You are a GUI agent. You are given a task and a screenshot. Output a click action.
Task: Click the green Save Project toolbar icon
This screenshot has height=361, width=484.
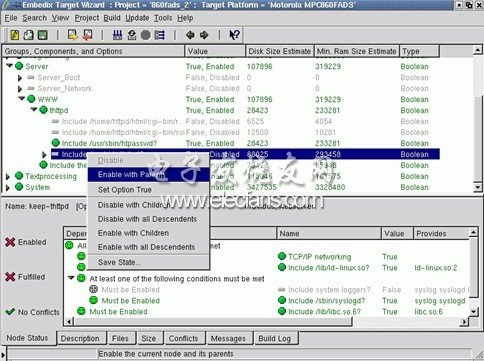[x=43, y=35]
